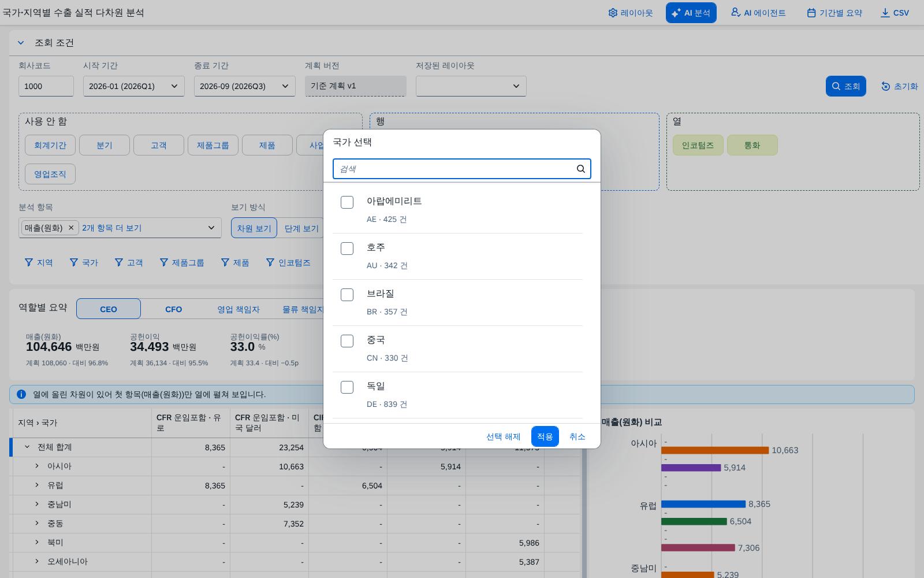Remove the 매출(원화) token with its x
924x578 pixels.
(x=71, y=228)
